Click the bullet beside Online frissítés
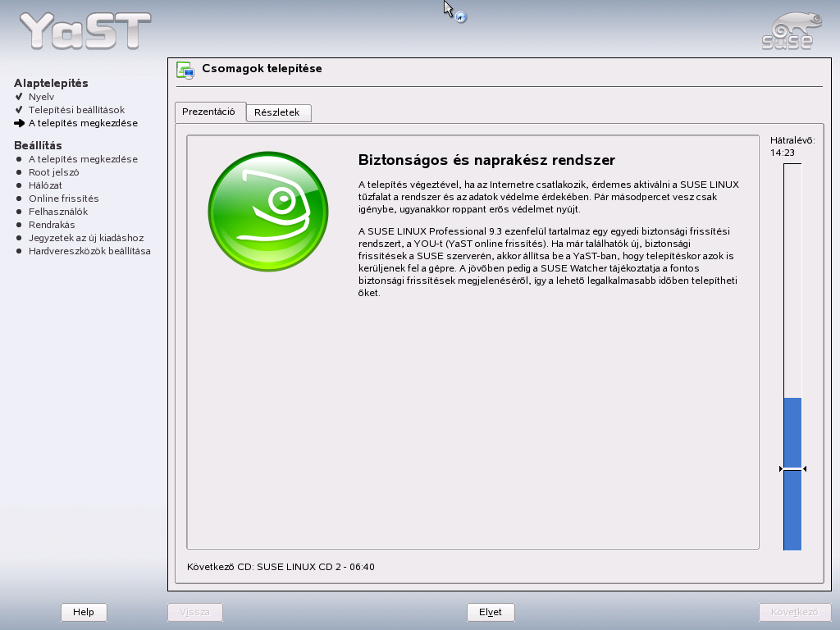The width and height of the screenshot is (840, 630). 19,199
